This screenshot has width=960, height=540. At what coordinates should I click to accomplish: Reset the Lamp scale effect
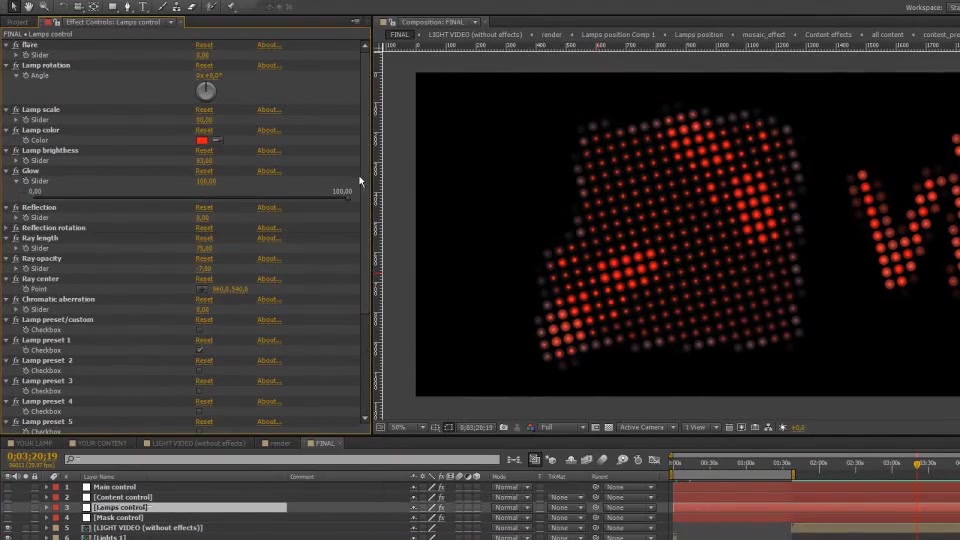pyautogui.click(x=204, y=110)
